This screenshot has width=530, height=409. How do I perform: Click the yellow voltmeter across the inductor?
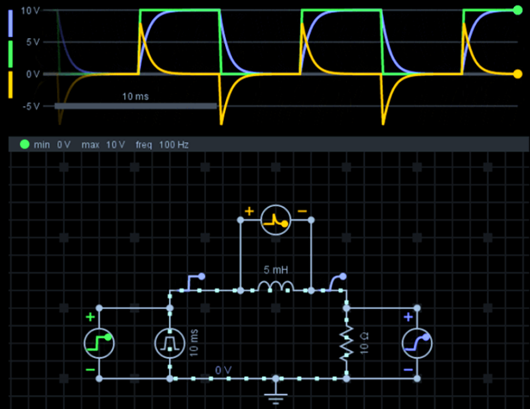pyautogui.click(x=276, y=220)
